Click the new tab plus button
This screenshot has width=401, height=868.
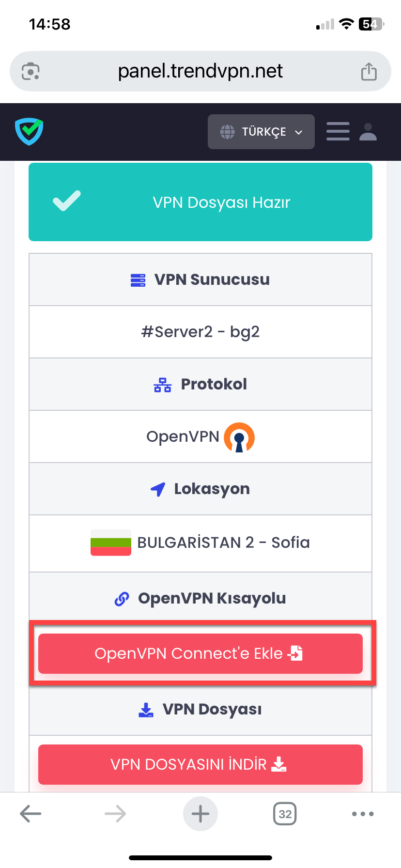[200, 813]
